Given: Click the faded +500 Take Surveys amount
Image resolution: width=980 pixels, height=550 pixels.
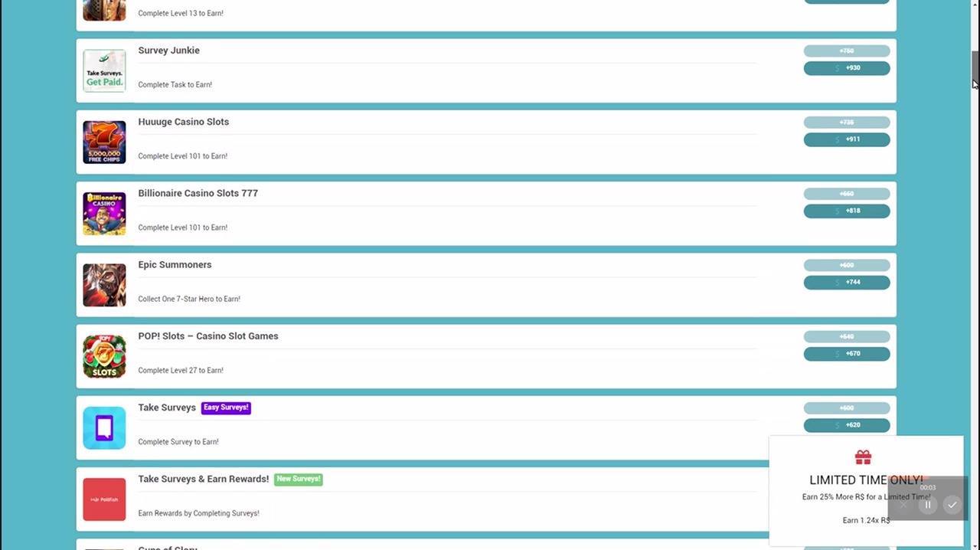Looking at the screenshot, I should tap(847, 408).
